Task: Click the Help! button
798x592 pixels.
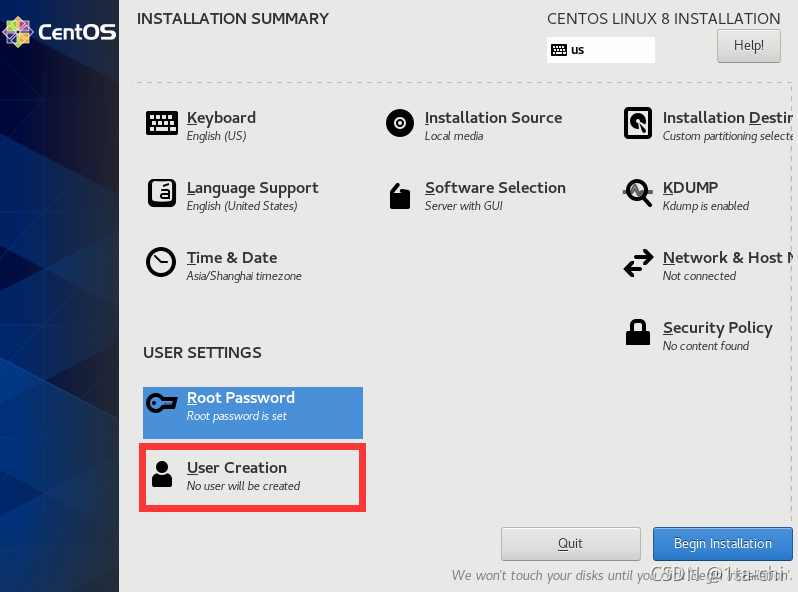Action: tap(749, 46)
